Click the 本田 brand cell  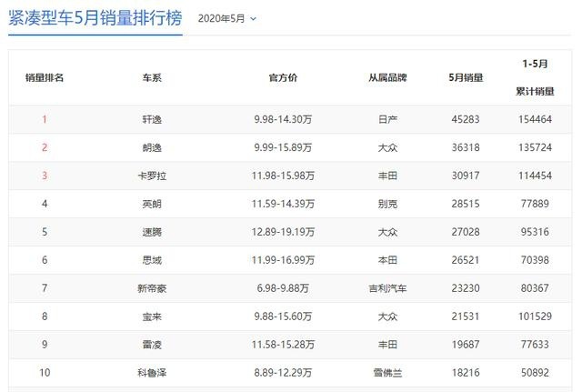coord(387,260)
